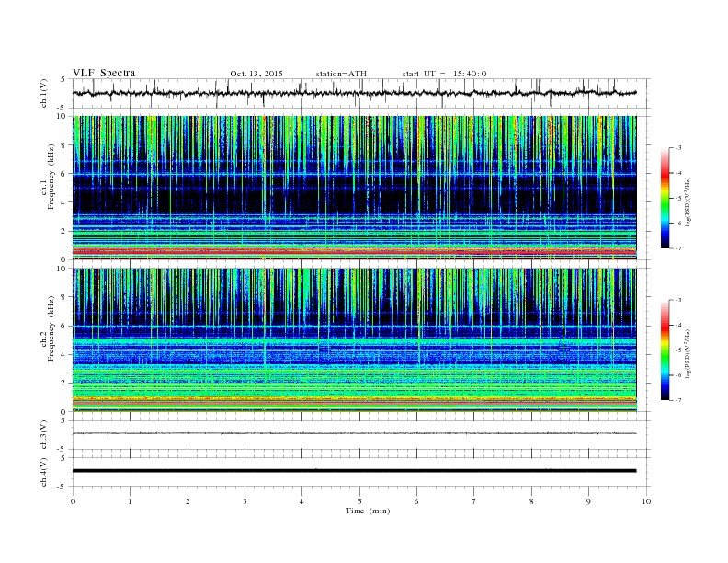Click the "9" tick label on the time axis

pyautogui.click(x=589, y=501)
